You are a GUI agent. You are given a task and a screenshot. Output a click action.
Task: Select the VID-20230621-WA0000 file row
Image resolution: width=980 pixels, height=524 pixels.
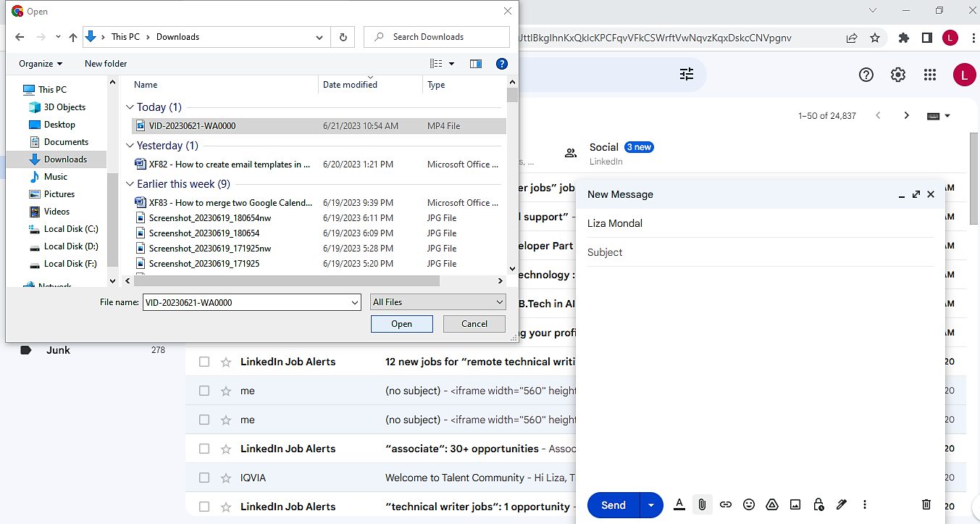tap(319, 126)
